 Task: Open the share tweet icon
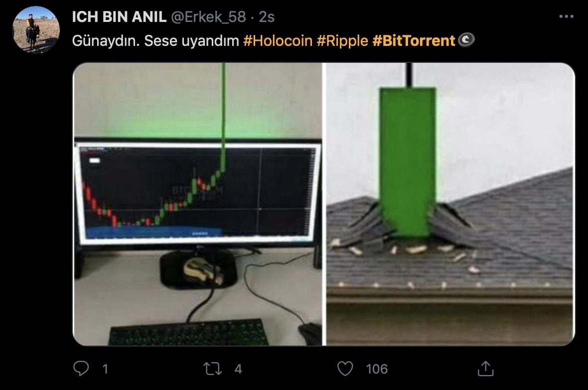(486, 368)
